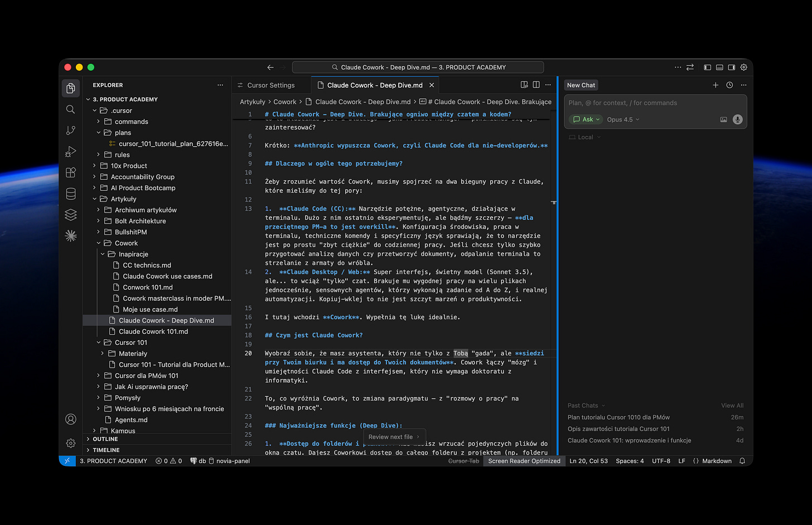
Task: Expand the 10x Product folder
Action: tap(129, 166)
